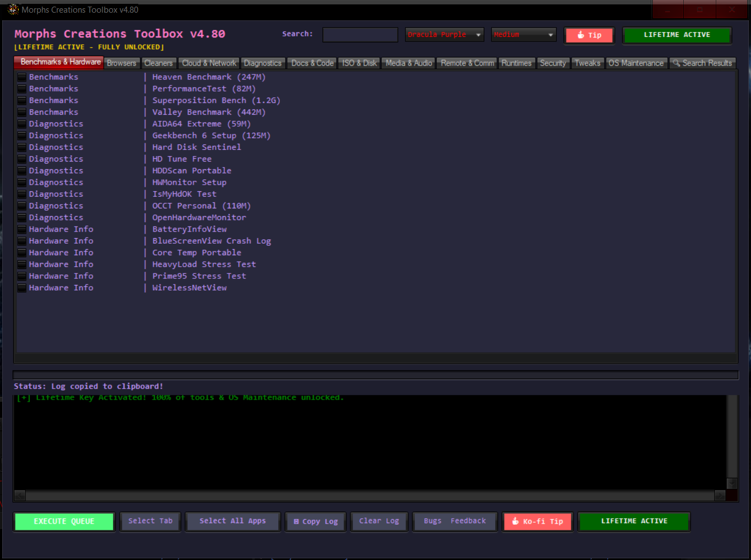
Task: Click the Clear Log button
Action: [x=379, y=521]
